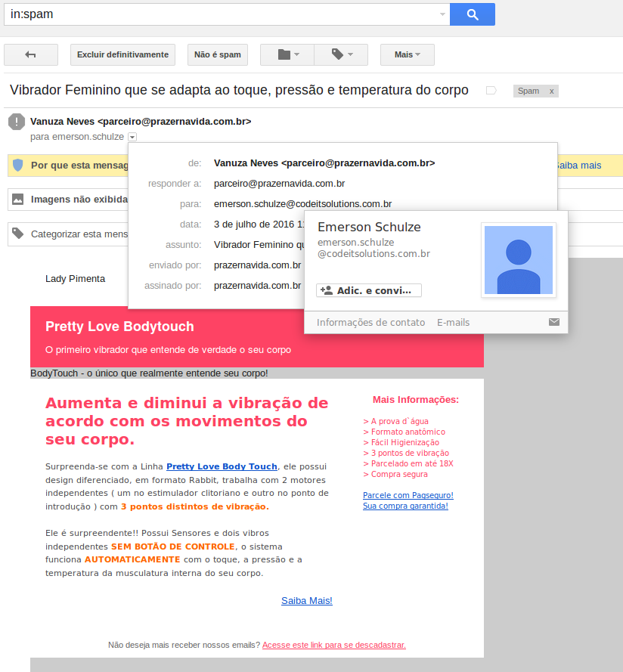The height and width of the screenshot is (672, 623).
Task: Open the Mais menu
Action: (408, 54)
